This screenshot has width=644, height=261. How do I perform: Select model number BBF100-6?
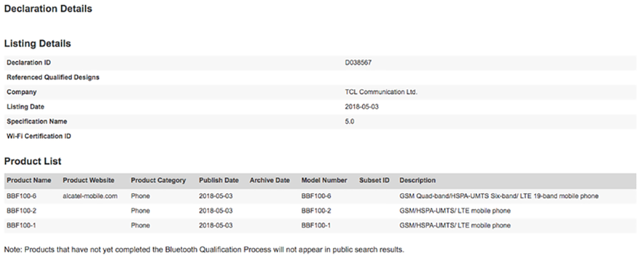[316, 196]
